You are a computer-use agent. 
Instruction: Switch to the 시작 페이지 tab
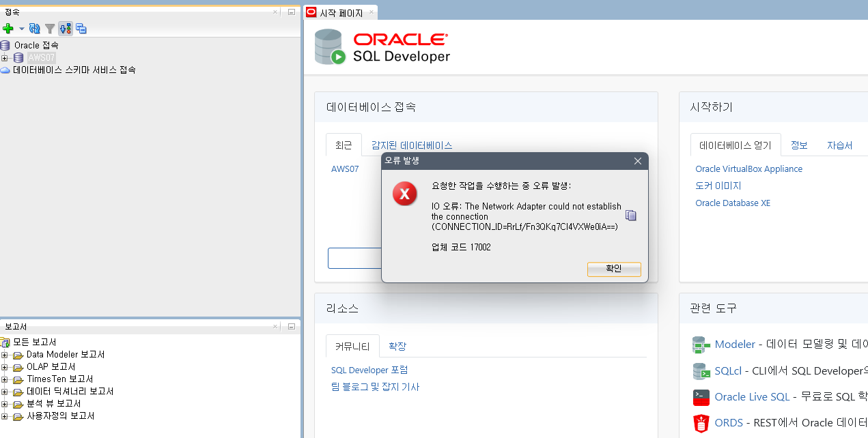pos(341,12)
